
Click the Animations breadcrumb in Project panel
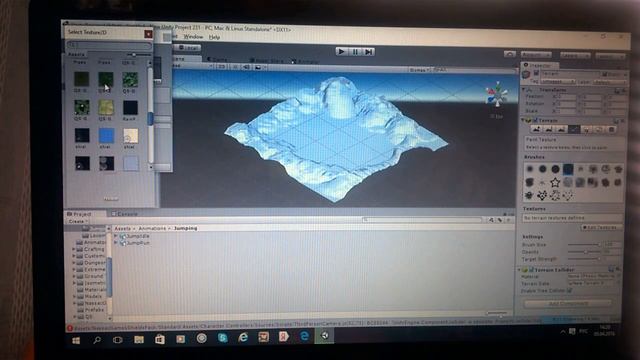pyautogui.click(x=152, y=228)
